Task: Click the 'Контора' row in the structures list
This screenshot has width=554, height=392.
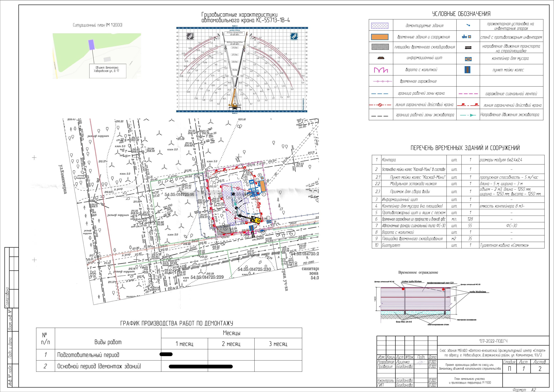Action: pyautogui.click(x=458, y=160)
